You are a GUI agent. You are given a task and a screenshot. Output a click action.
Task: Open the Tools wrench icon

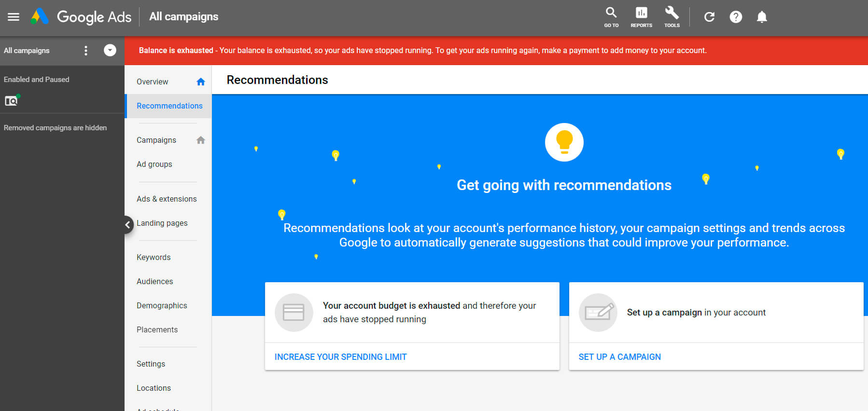(672, 17)
